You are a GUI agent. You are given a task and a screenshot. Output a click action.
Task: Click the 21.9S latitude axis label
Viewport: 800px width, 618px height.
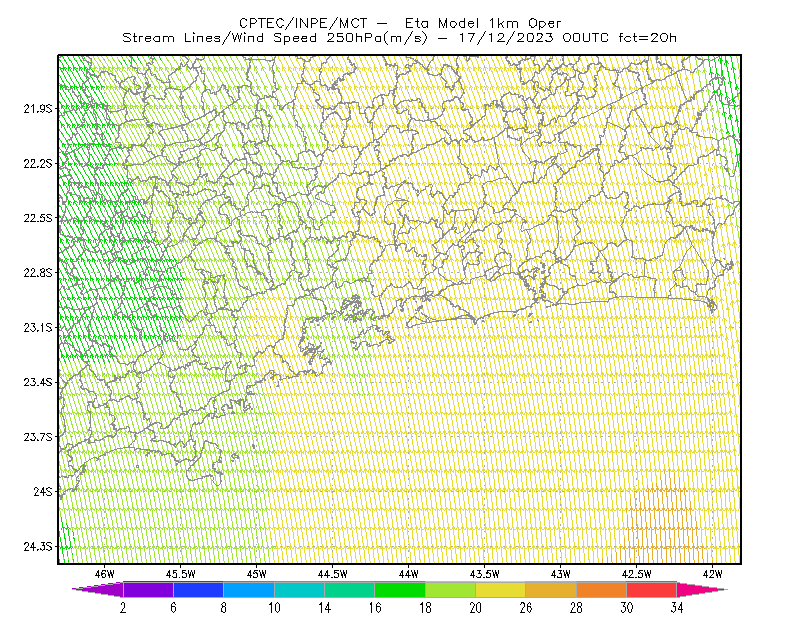38,109
